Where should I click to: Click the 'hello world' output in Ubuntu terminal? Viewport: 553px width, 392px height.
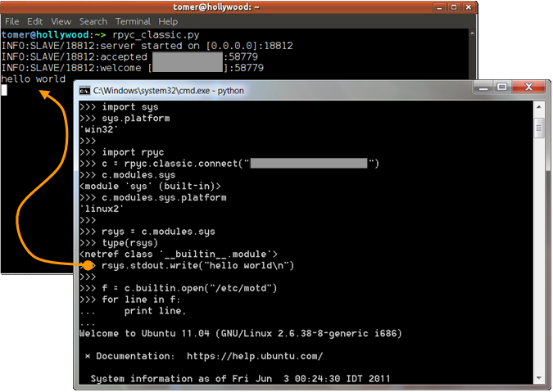pyautogui.click(x=33, y=79)
